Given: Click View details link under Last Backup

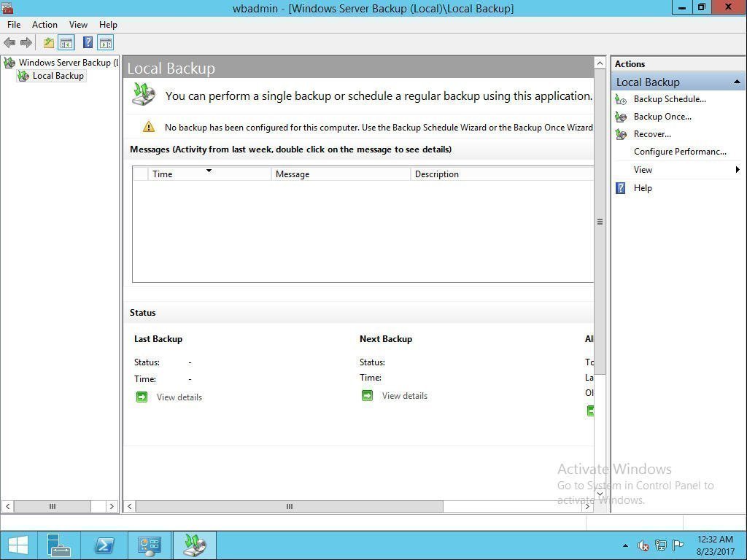Looking at the screenshot, I should [x=179, y=397].
